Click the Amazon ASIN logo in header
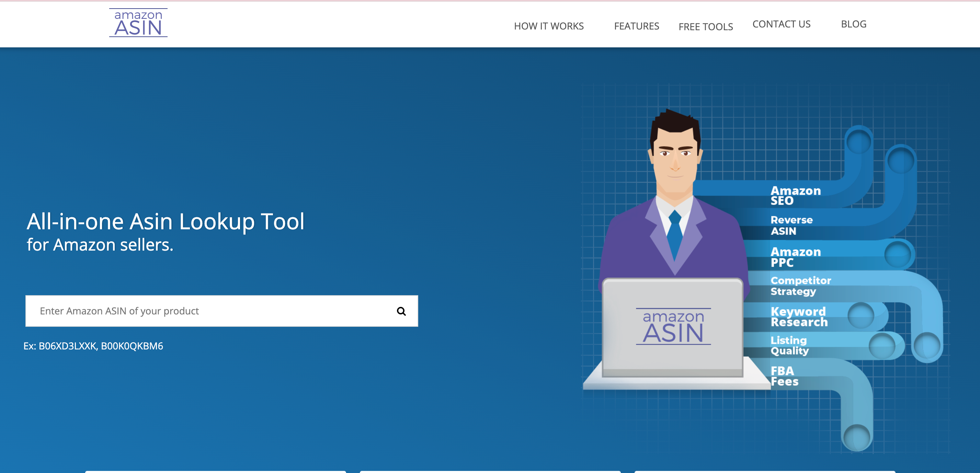 coord(138,23)
